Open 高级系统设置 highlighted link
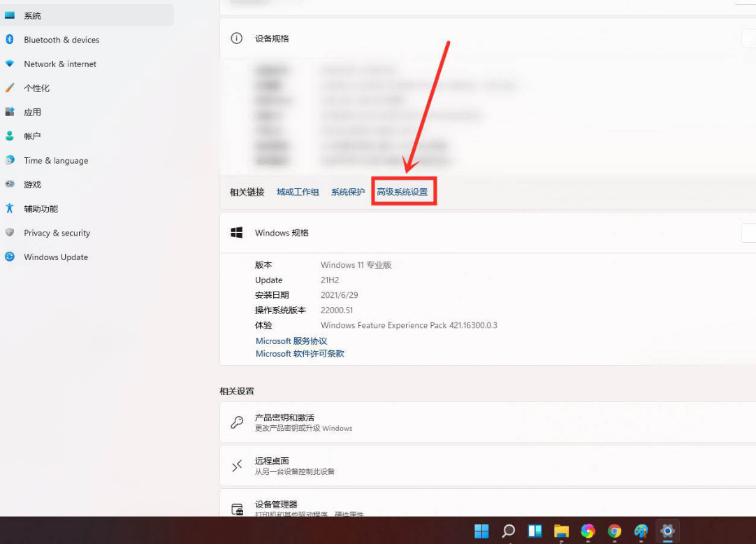 click(404, 191)
